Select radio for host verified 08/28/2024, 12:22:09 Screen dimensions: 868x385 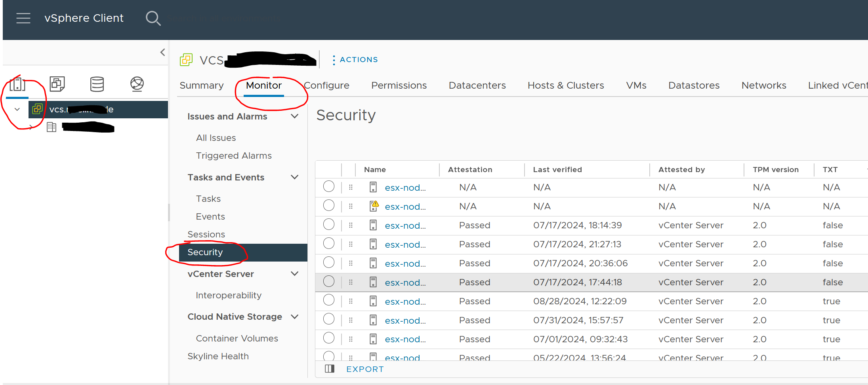coord(329,301)
